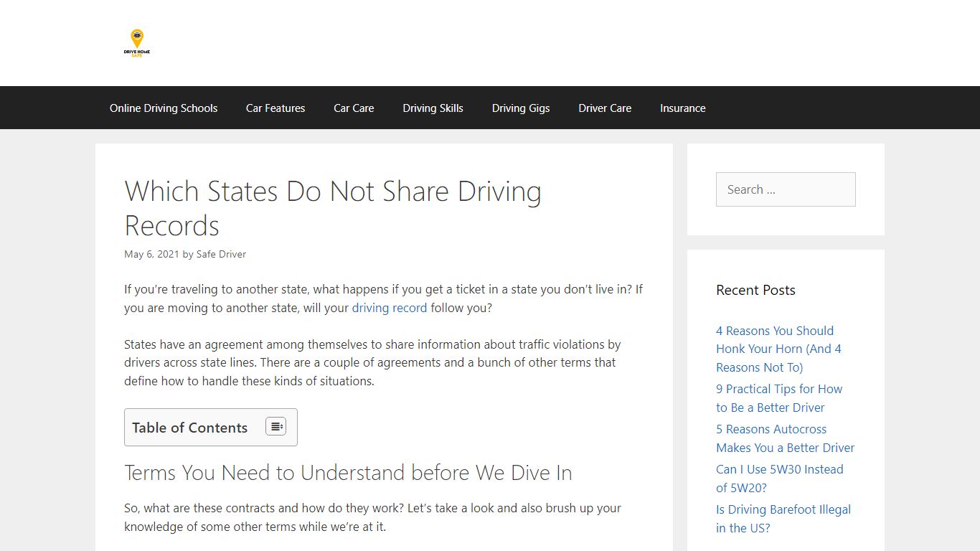Follow the 'driving record' link
The image size is (980, 551).
389,308
